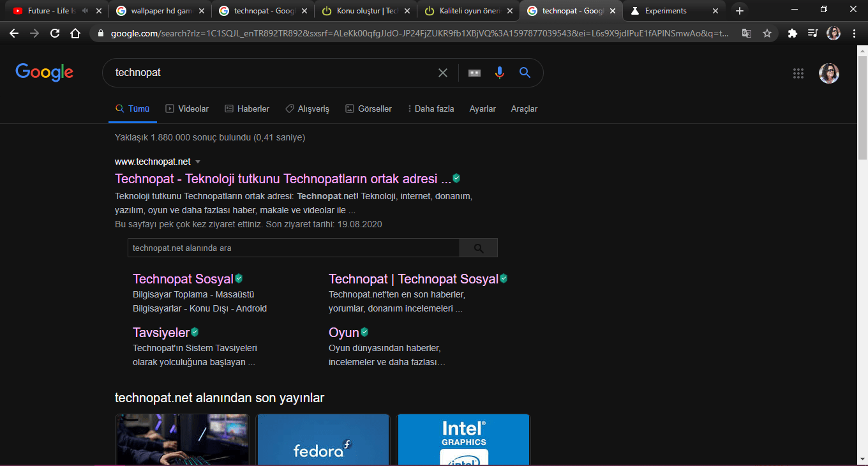Close the Experiments tab
This screenshot has height=466, width=868.
pyautogui.click(x=715, y=11)
